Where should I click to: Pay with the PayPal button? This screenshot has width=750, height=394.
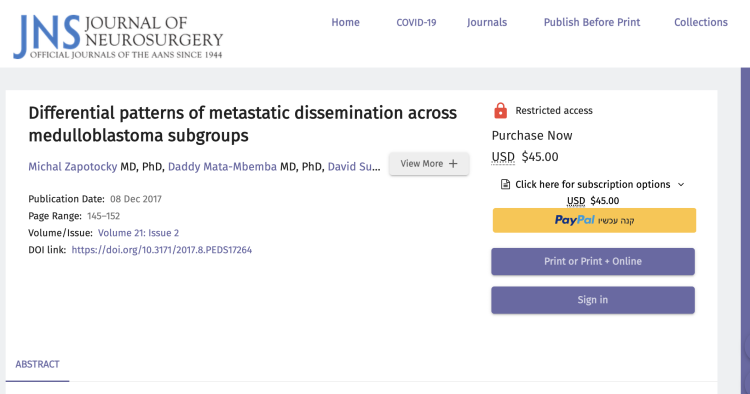[x=594, y=220]
